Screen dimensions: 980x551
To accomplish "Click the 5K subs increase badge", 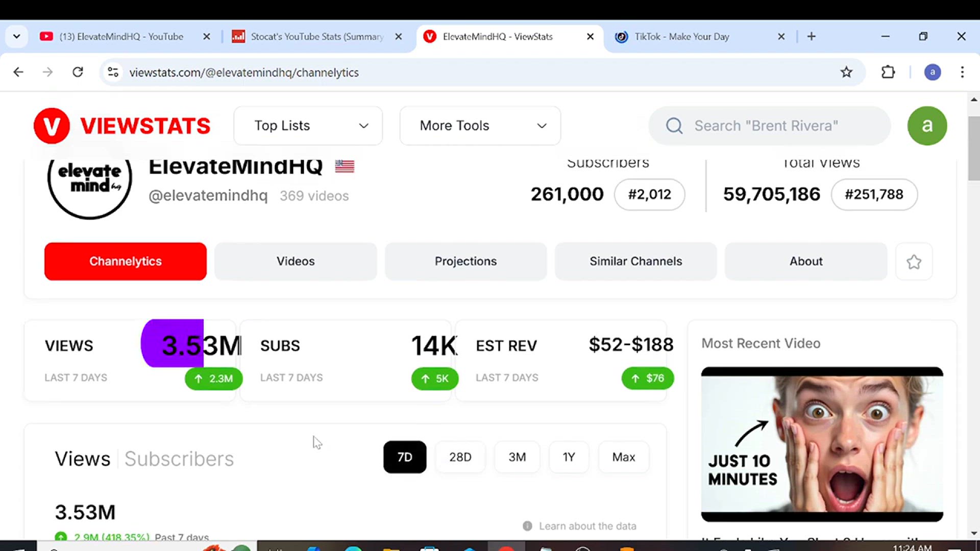I will pyautogui.click(x=435, y=379).
